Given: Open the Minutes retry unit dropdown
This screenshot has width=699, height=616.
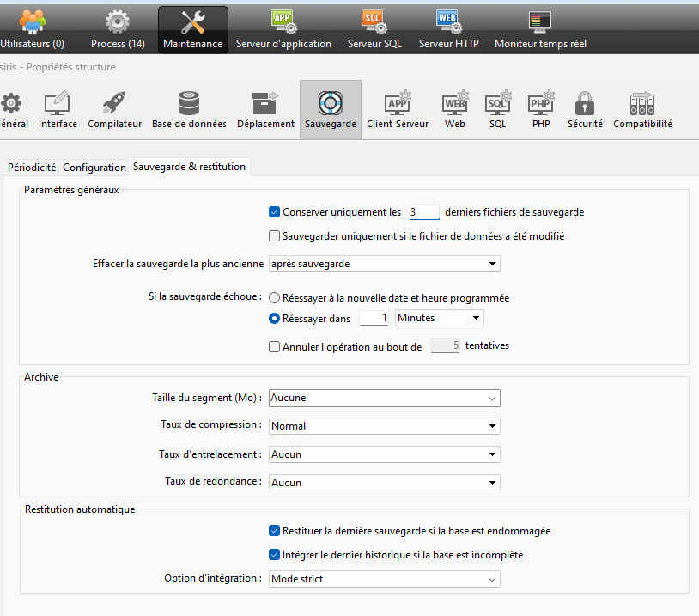Looking at the screenshot, I should [x=439, y=318].
